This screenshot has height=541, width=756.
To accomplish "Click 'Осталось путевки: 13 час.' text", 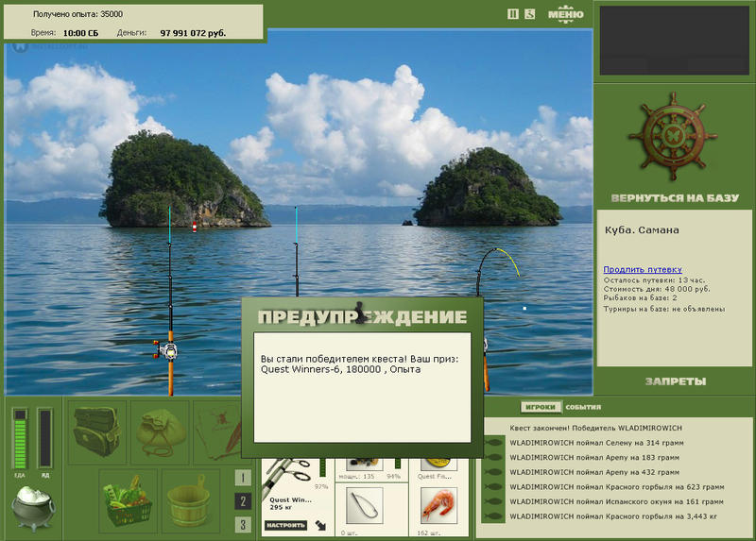I will pyautogui.click(x=654, y=279).
